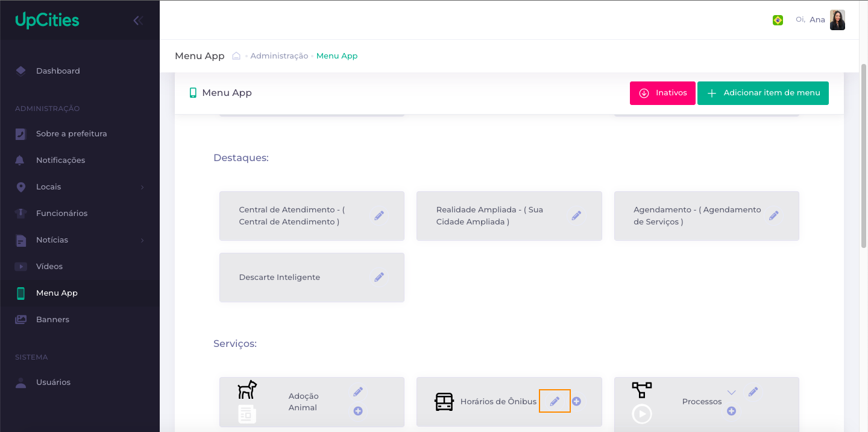This screenshot has width=868, height=432.
Task: Click the Oi, Ana greeting text
Action: coord(810,20)
